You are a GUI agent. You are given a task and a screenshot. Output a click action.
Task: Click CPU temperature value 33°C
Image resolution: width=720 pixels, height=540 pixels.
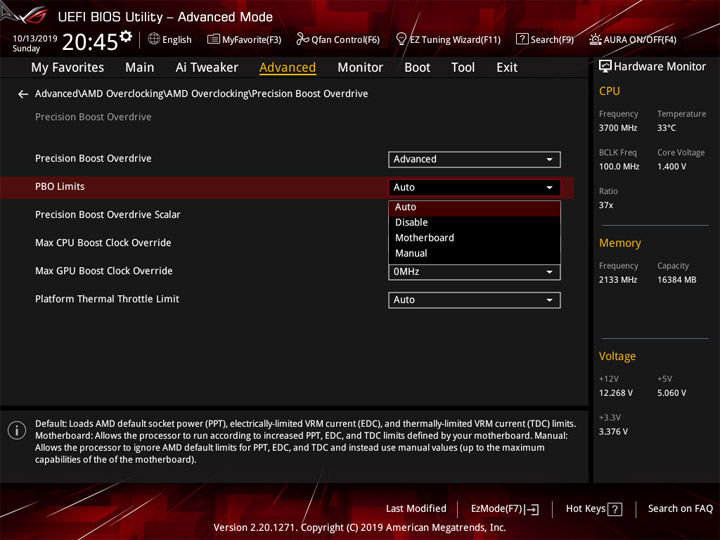pyautogui.click(x=666, y=128)
